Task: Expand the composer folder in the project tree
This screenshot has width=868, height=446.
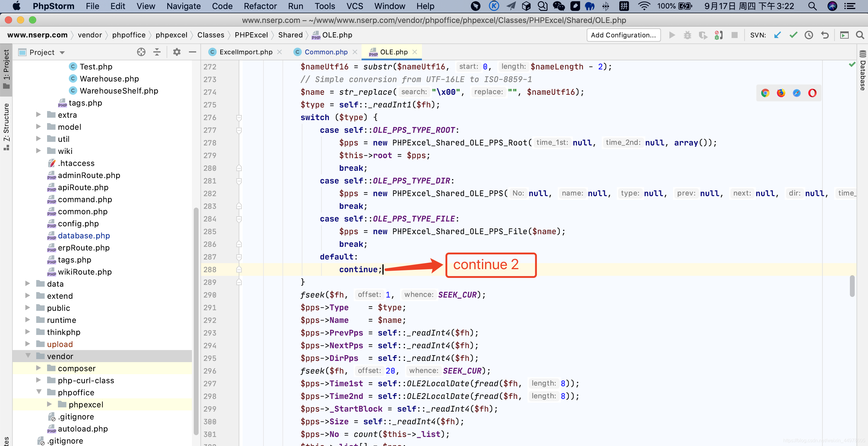Action: pyautogui.click(x=38, y=368)
